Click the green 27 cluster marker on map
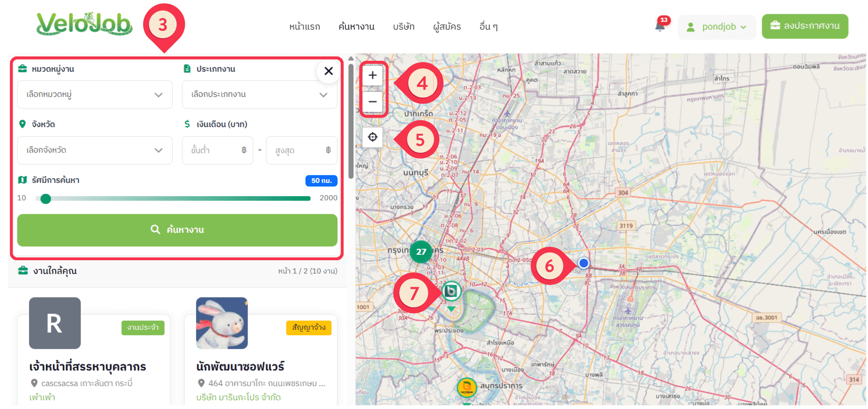The width and height of the screenshot is (868, 409). (421, 252)
